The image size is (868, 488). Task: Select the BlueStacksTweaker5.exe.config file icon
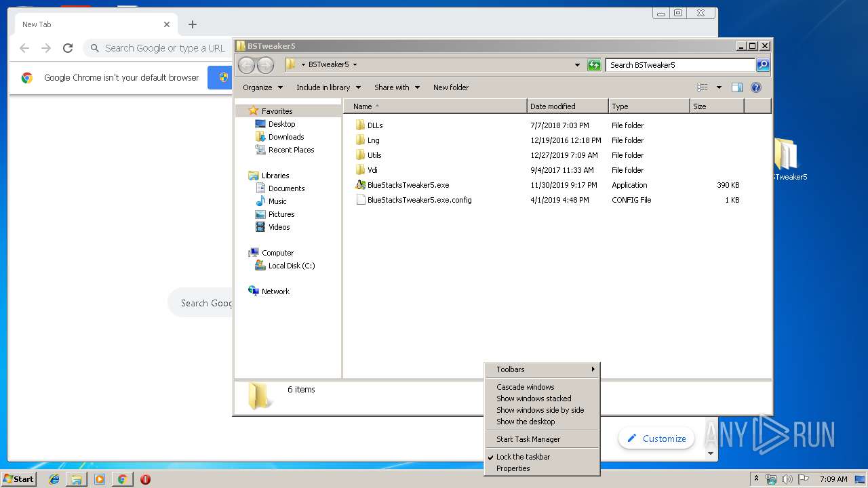pyautogui.click(x=360, y=200)
